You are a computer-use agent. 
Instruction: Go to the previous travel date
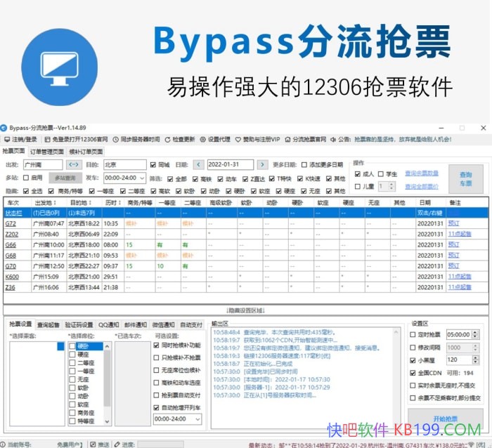pos(199,164)
